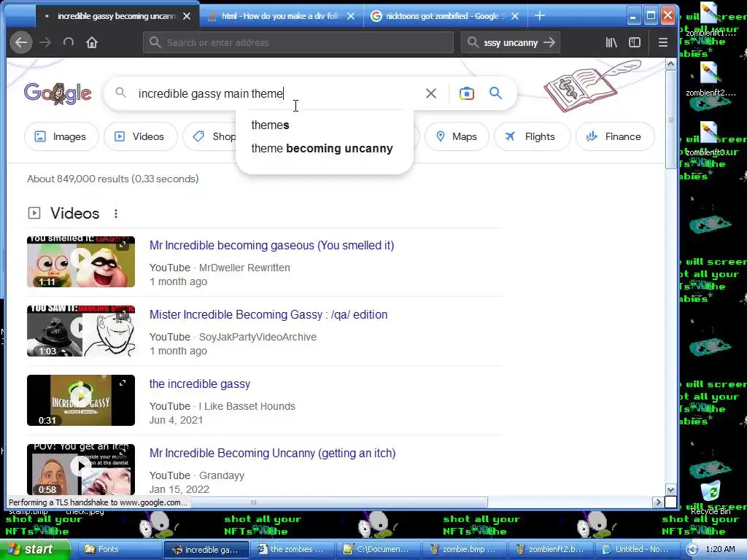Click the 'MrDweller Rewritten' channel text
The width and height of the screenshot is (747, 560).
coord(244,268)
